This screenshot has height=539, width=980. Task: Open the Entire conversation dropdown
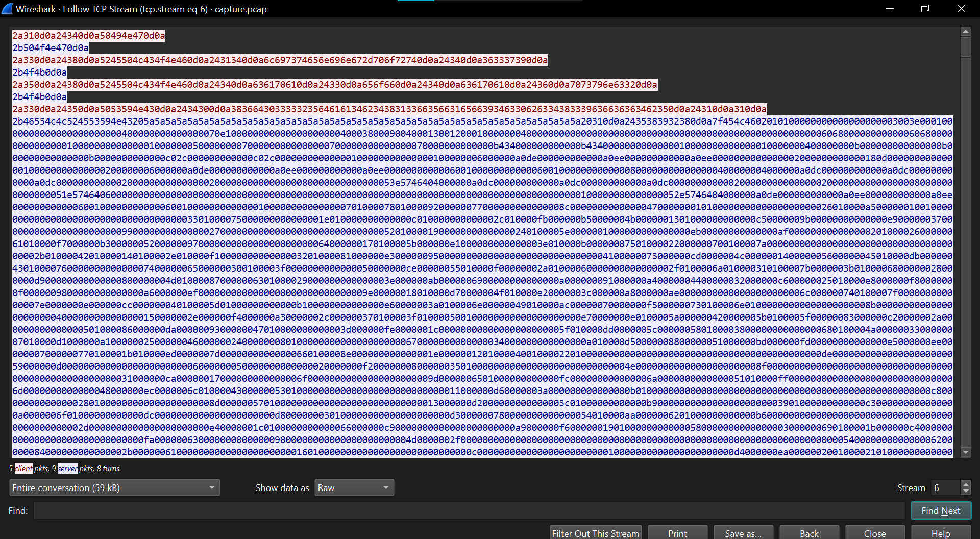coord(114,487)
